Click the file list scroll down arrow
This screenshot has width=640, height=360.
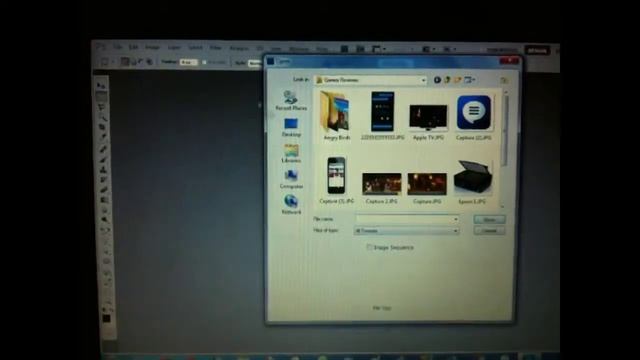coord(502,206)
